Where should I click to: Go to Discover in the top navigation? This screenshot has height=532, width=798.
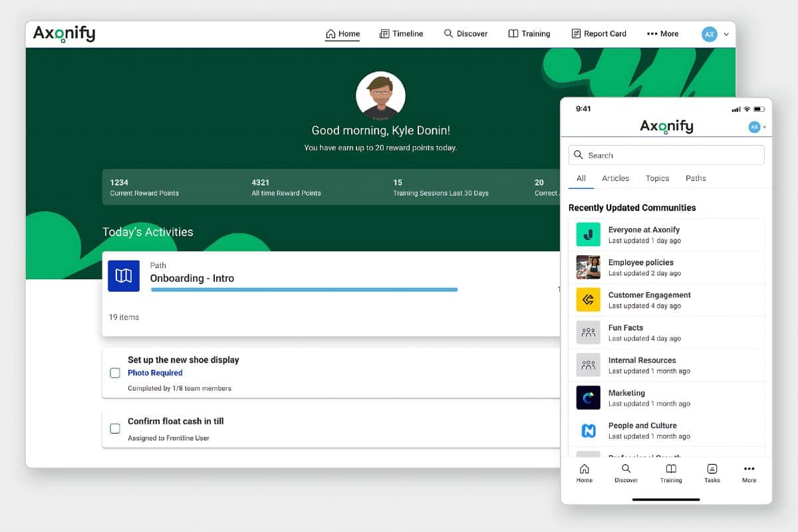pyautogui.click(x=465, y=34)
